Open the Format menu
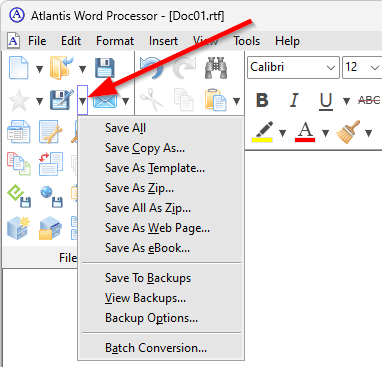 pos(115,41)
